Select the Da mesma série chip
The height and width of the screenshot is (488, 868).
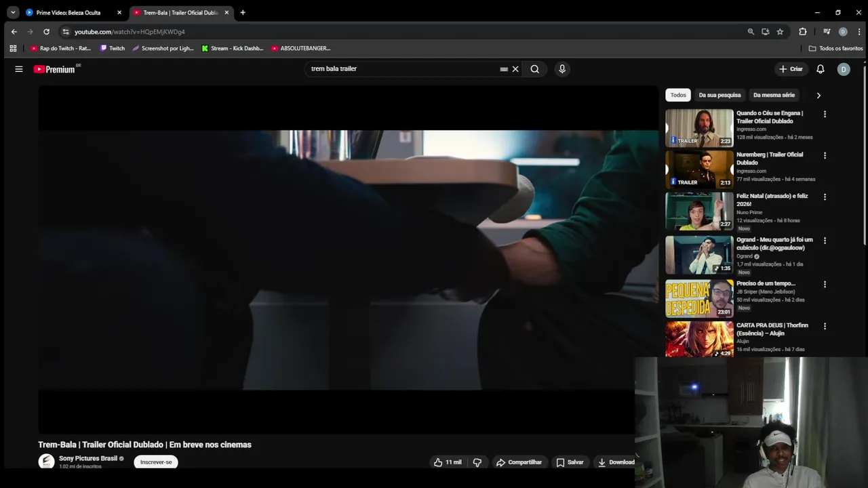coord(774,95)
